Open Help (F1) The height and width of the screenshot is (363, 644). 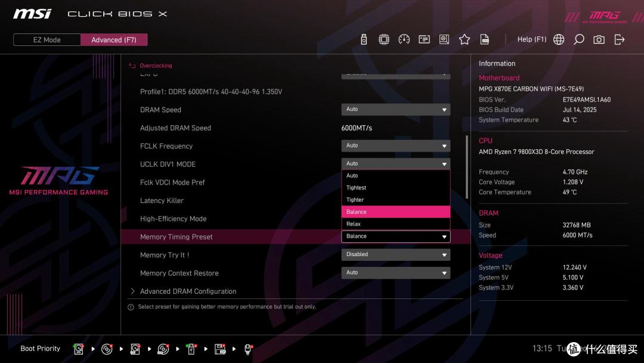click(532, 39)
